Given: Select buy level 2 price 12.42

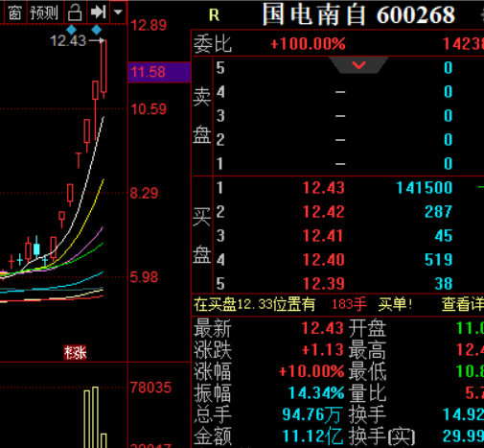Looking at the screenshot, I should click(324, 212).
